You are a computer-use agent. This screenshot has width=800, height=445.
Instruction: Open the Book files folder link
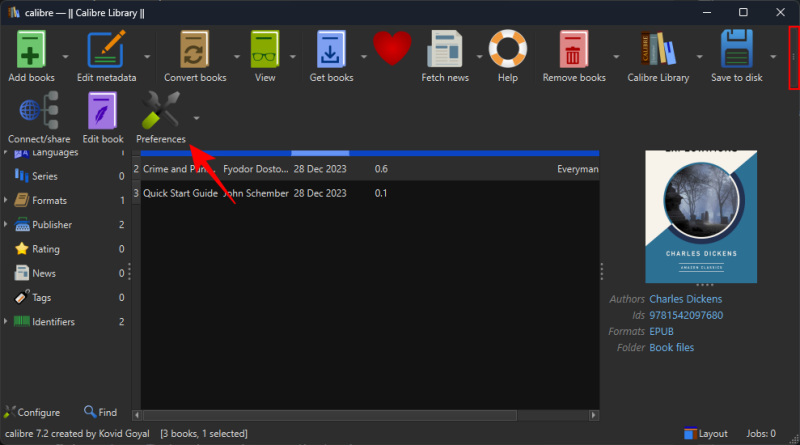pyautogui.click(x=671, y=348)
